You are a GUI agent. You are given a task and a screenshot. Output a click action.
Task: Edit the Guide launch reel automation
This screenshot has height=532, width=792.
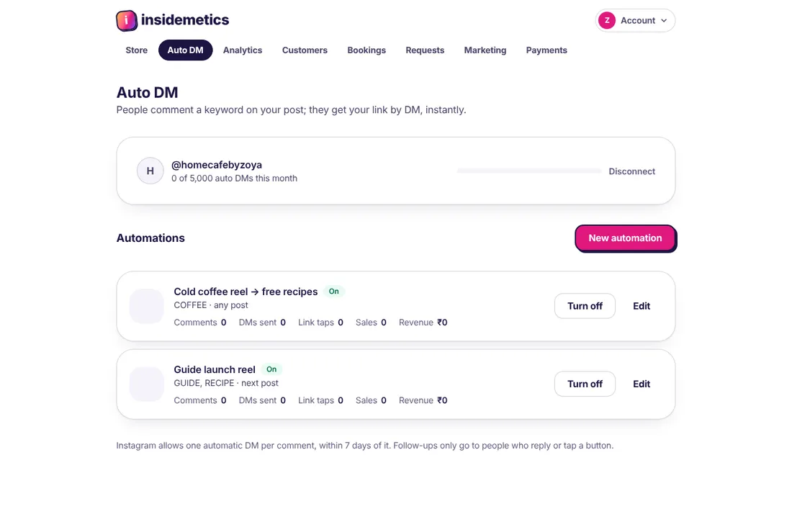coord(642,384)
